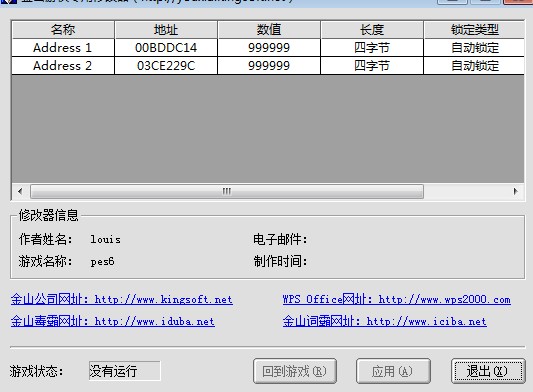Click the 长度 column header
The width and height of the screenshot is (533, 392).
click(x=372, y=30)
